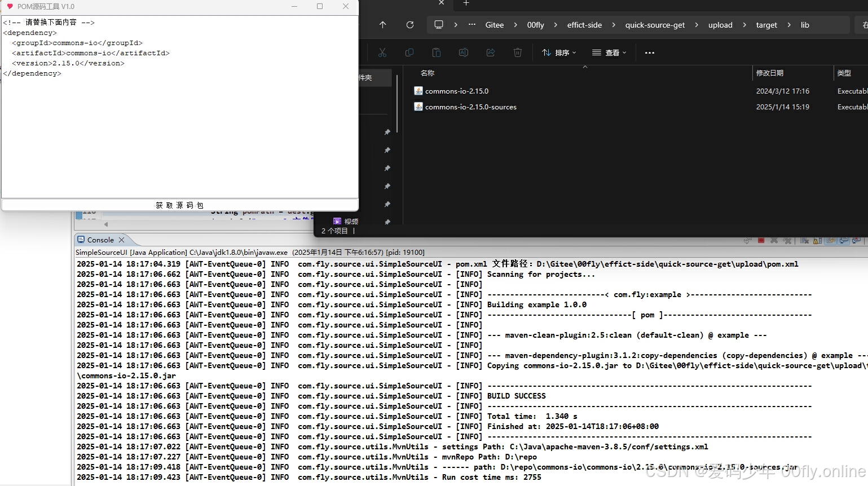
Task: Click the BUILD SUCCESS console line
Action: (516, 396)
